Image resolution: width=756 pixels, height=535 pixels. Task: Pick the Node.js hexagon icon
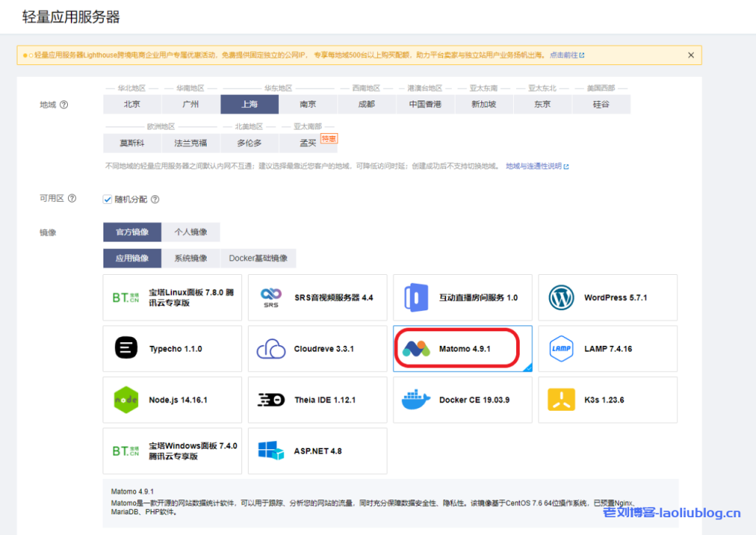tap(126, 400)
